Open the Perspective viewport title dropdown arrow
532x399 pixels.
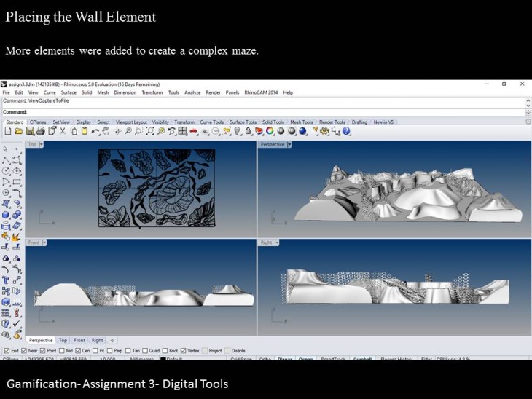[x=289, y=144]
